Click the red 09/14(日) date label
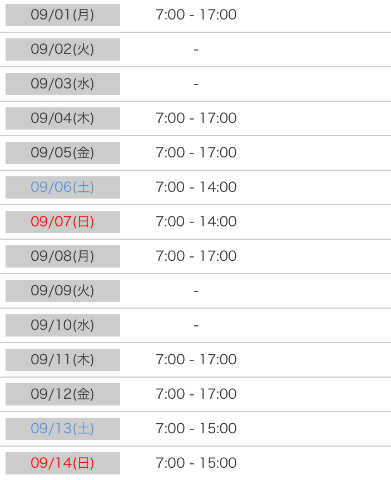Image resolution: width=391 pixels, height=480 pixels. point(62,463)
